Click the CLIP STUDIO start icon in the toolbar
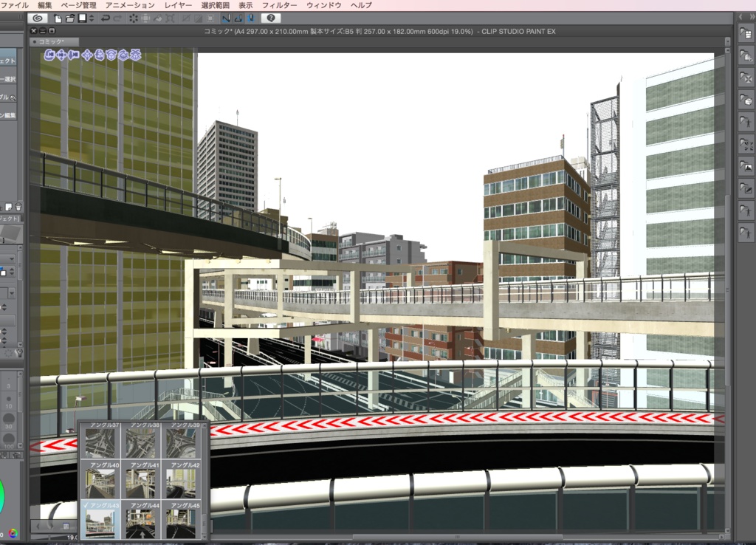756x545 pixels. pyautogui.click(x=37, y=18)
